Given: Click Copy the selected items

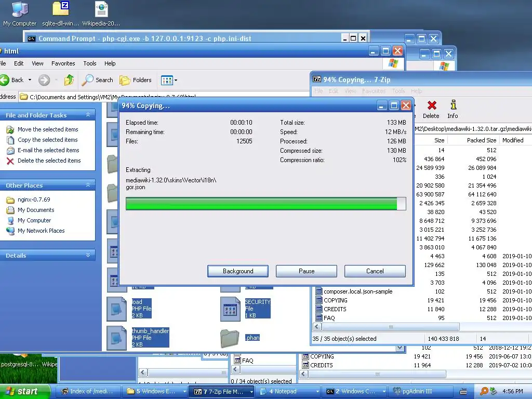Looking at the screenshot, I should coord(47,140).
